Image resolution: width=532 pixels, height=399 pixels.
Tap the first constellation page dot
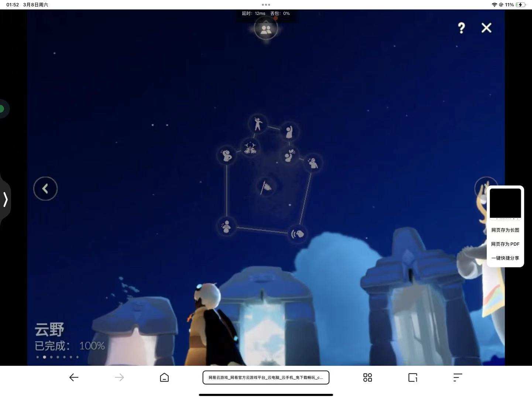pos(38,357)
